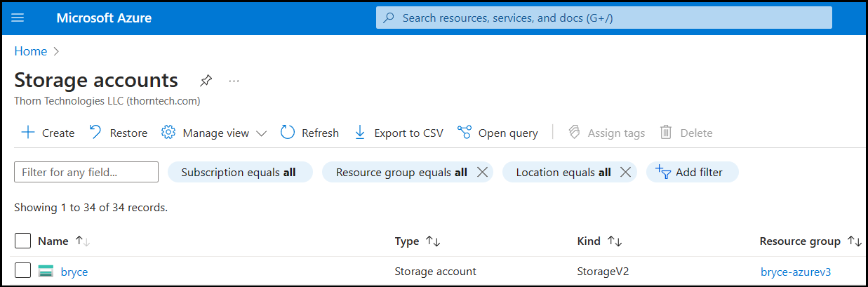Click the Restore arrow icon
The width and height of the screenshot is (868, 287).
point(95,132)
